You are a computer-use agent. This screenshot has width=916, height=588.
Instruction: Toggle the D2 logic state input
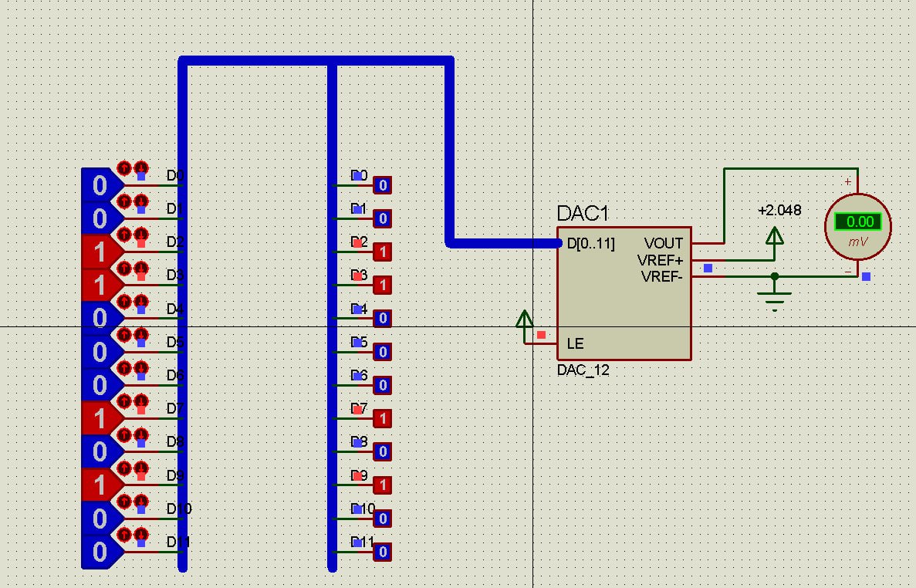tap(102, 252)
